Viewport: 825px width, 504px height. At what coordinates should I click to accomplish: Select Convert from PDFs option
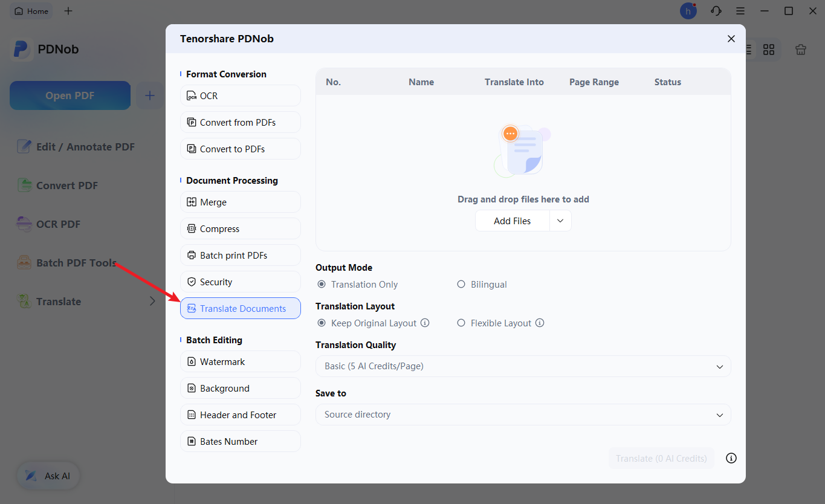click(x=241, y=122)
